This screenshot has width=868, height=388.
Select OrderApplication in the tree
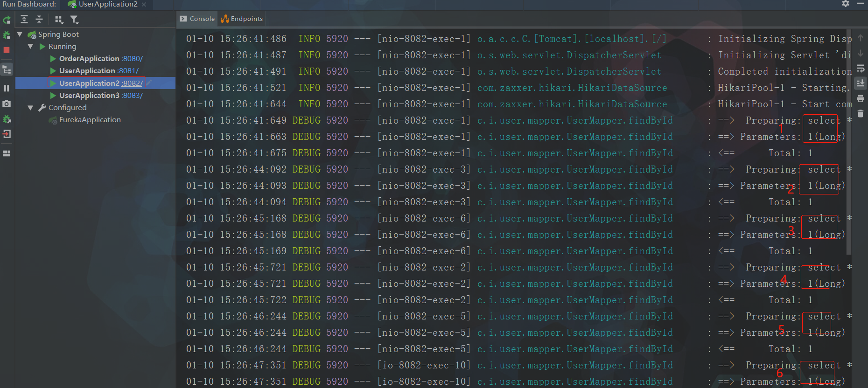pos(89,58)
